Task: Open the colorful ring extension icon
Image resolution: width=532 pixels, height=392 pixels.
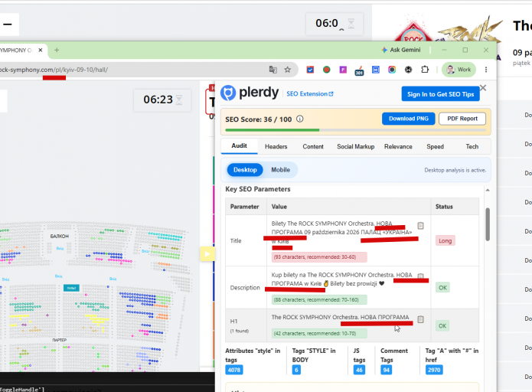Action: click(392, 70)
